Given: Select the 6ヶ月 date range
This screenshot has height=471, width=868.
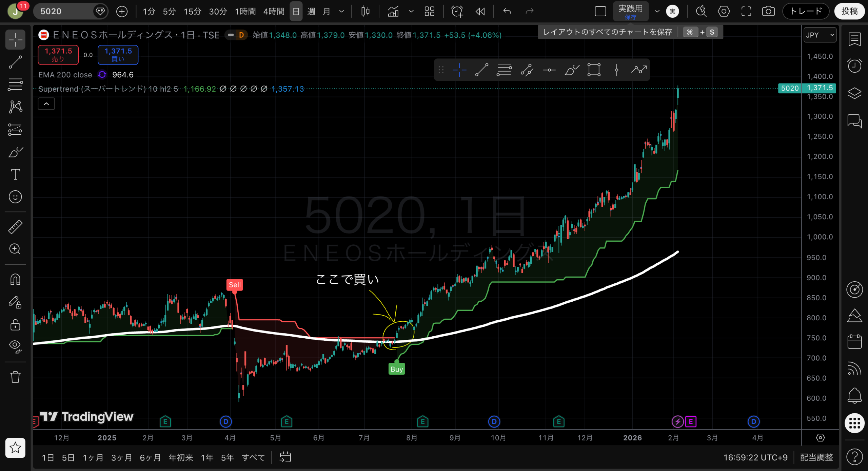Looking at the screenshot, I should point(150,457).
